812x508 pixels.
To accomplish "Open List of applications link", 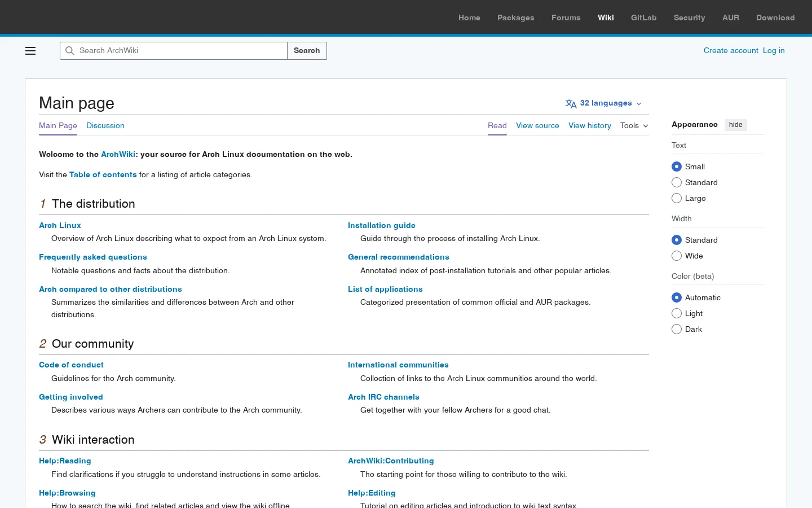I will pos(385,289).
